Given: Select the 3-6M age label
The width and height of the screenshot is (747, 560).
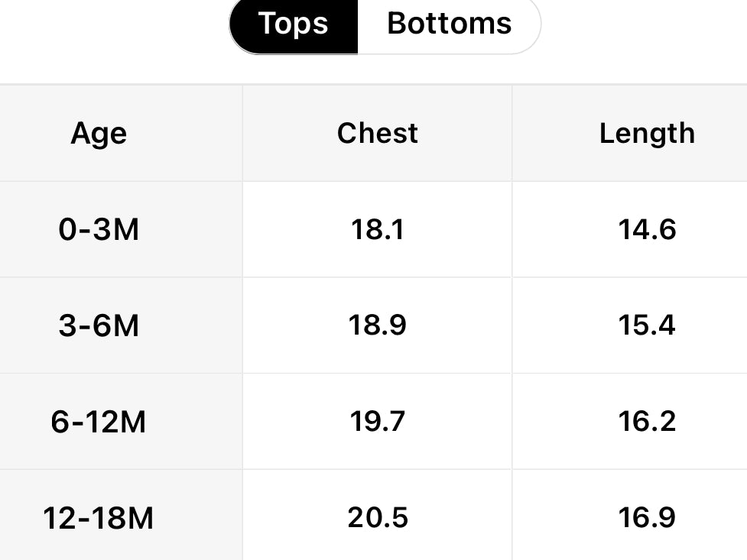Looking at the screenshot, I should pos(99,325).
